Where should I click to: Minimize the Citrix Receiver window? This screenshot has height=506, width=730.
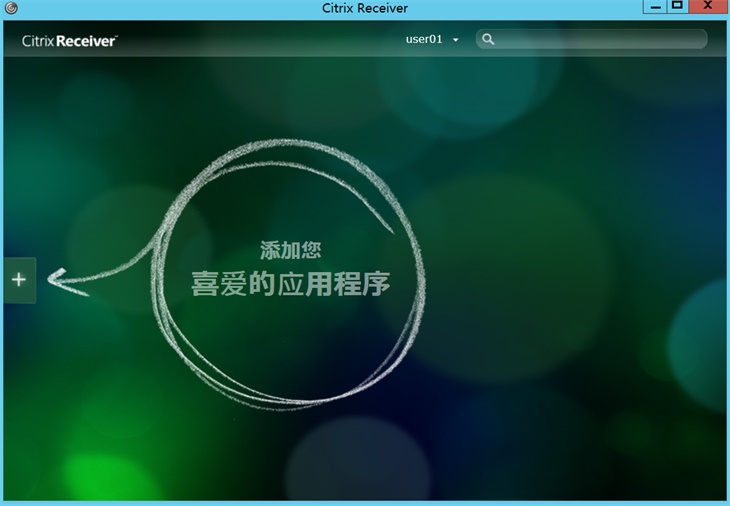655,7
